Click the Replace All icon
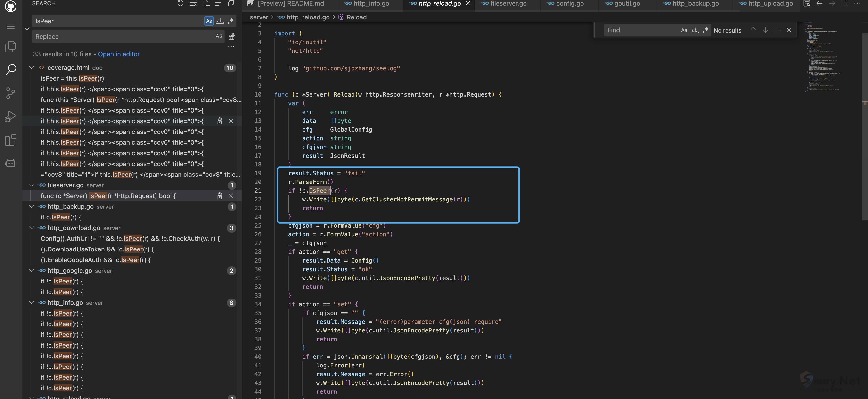Viewport: 868px width, 399px height. pos(232,36)
